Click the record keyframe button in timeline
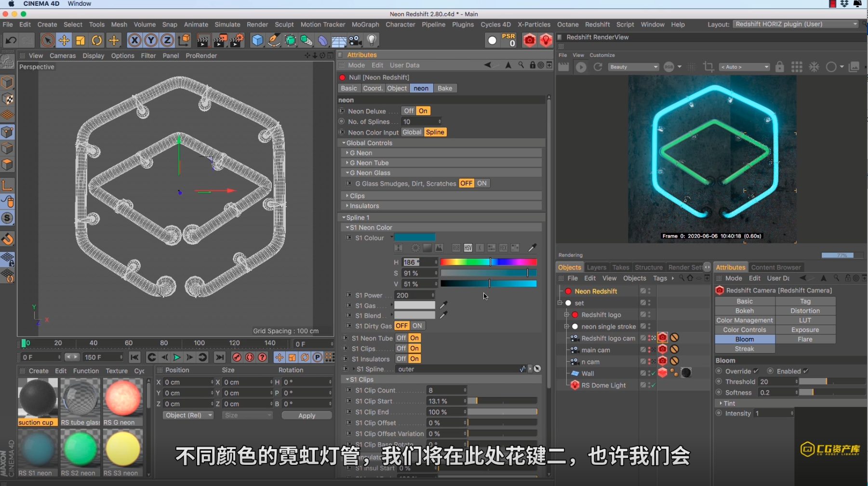The width and height of the screenshot is (868, 486). [x=237, y=357]
